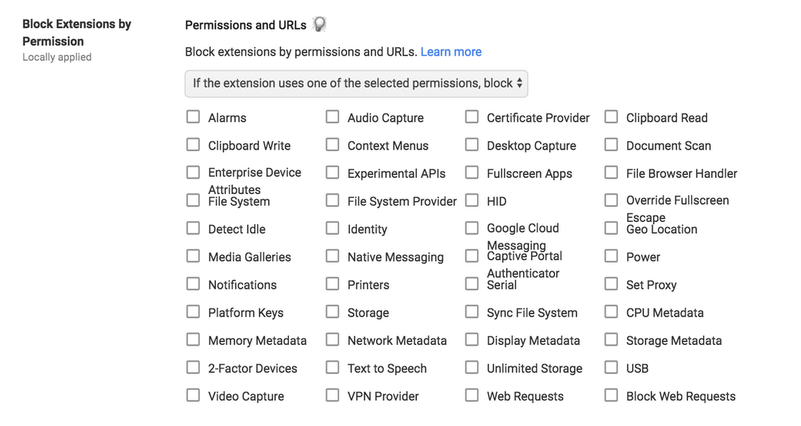801x426 pixels.
Task: Click the lightbulb hint icon
Action: pyautogui.click(x=319, y=24)
